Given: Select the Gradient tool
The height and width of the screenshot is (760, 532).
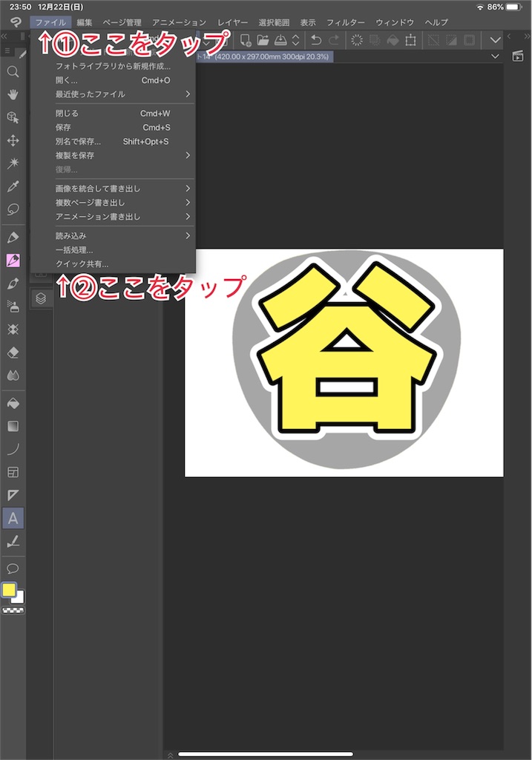Looking at the screenshot, I should [13, 426].
